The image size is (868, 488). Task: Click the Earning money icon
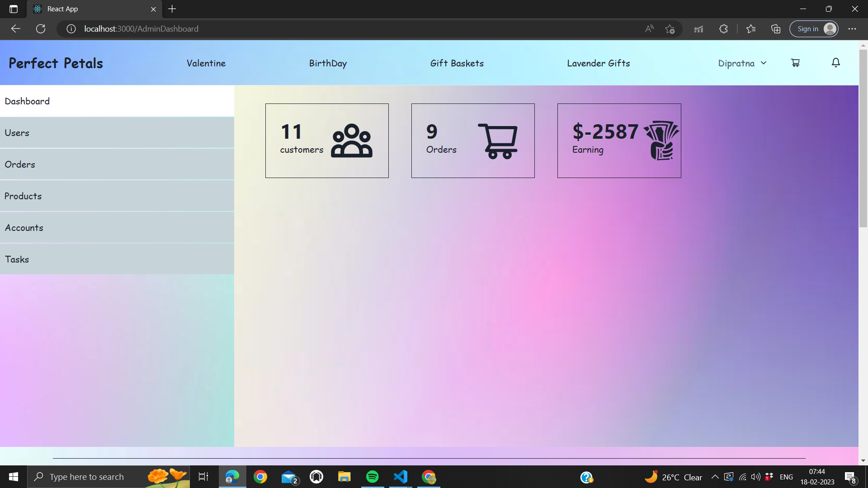tap(661, 141)
